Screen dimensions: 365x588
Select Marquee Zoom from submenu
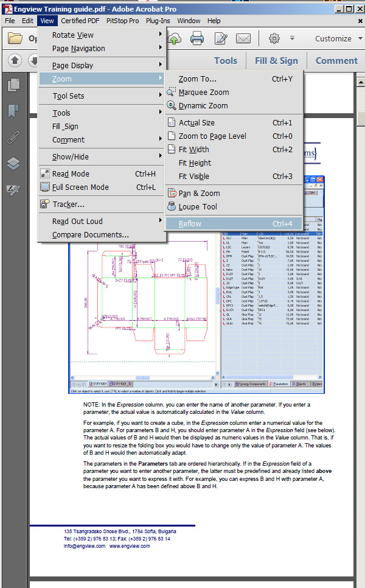(x=234, y=93)
